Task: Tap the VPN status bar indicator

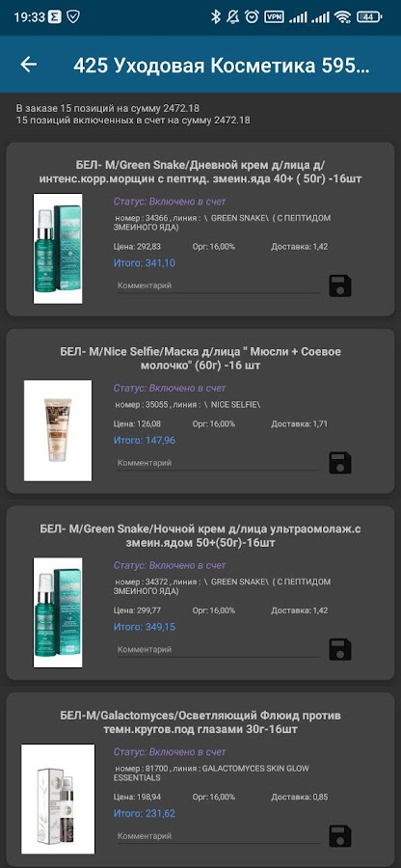Action: 274,17
